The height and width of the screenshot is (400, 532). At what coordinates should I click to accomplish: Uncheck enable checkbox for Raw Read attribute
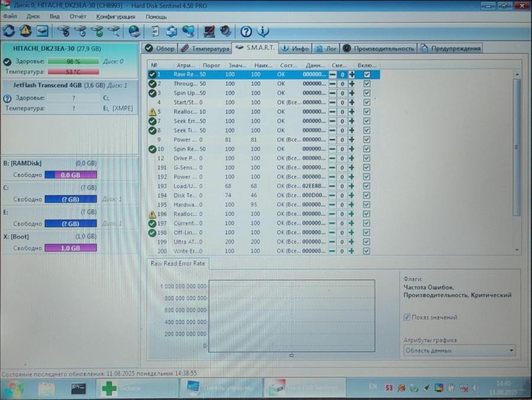[x=367, y=75]
